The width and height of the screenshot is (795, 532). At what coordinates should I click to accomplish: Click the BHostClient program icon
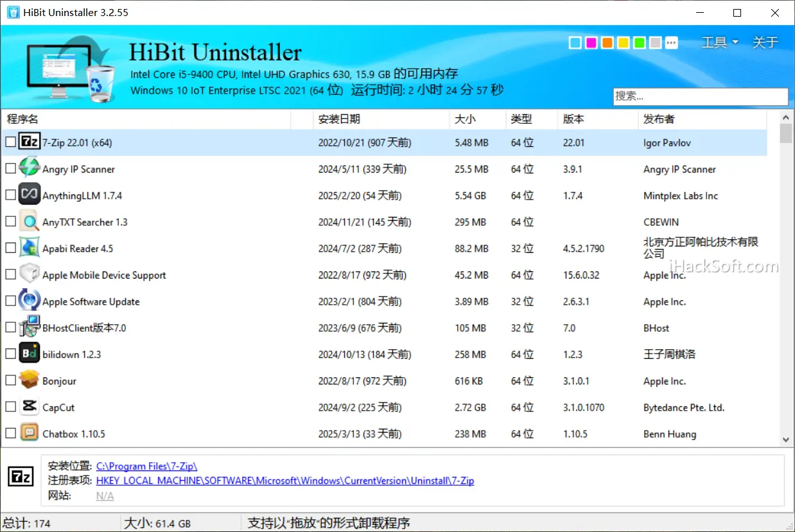pyautogui.click(x=29, y=327)
